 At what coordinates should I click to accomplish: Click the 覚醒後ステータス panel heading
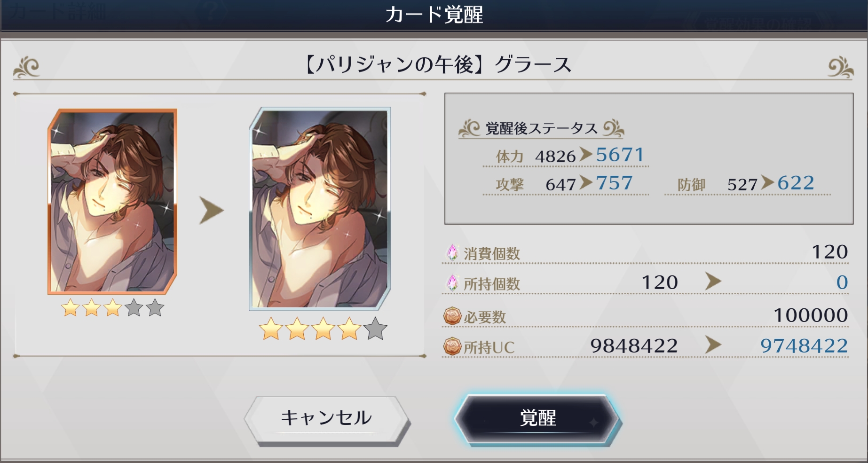click(x=541, y=128)
